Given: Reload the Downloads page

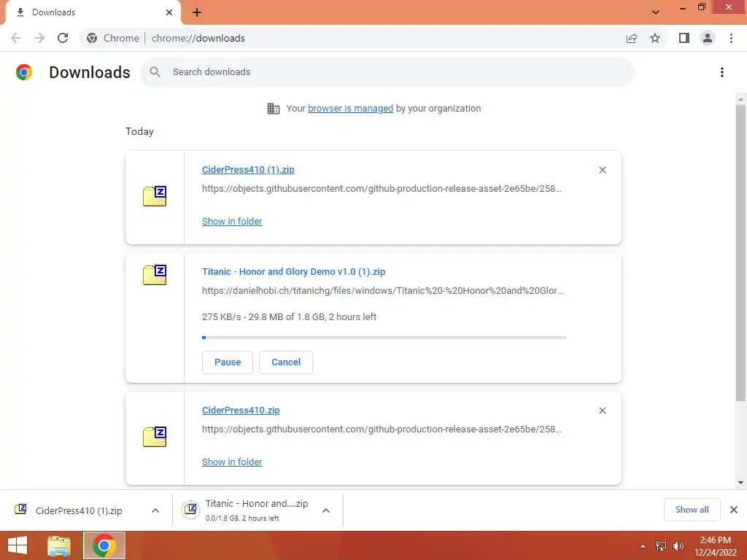Looking at the screenshot, I should (x=63, y=38).
